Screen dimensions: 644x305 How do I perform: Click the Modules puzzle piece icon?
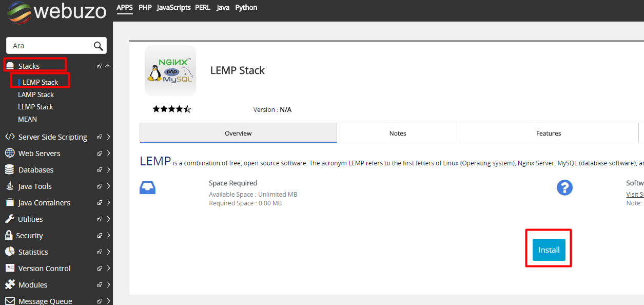(10, 284)
